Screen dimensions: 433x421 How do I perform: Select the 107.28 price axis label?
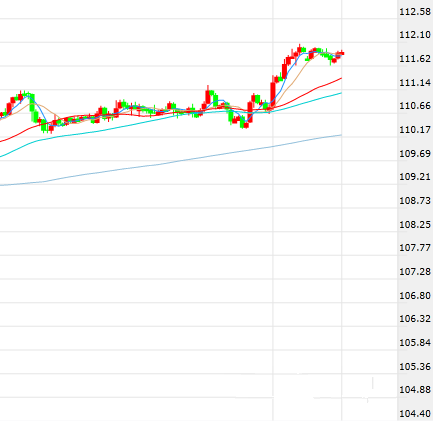click(x=415, y=272)
